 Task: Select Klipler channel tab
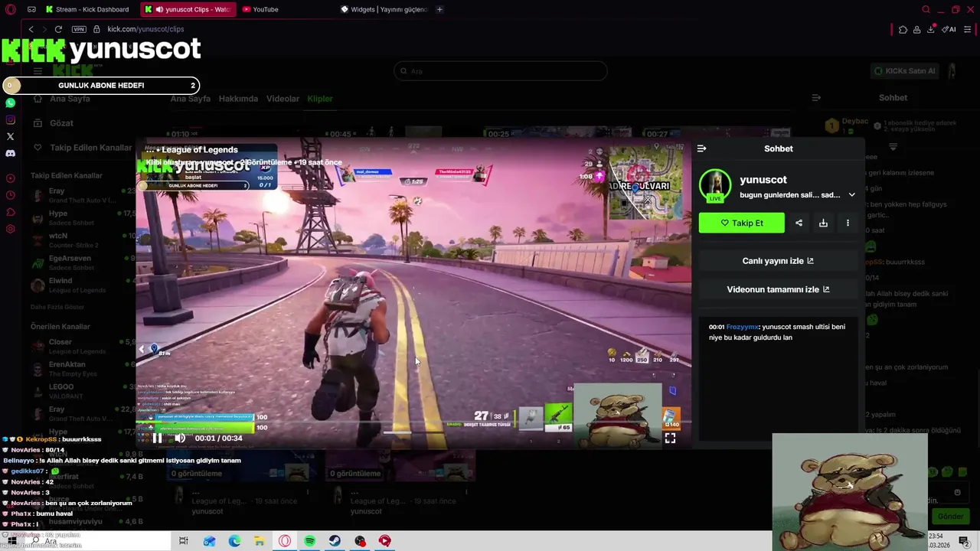point(320,99)
